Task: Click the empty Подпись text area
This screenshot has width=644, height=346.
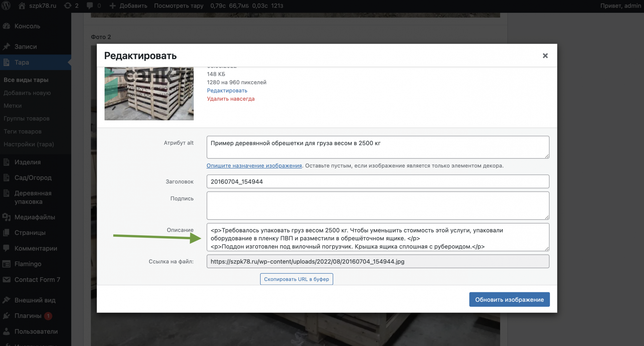Action: click(x=378, y=205)
